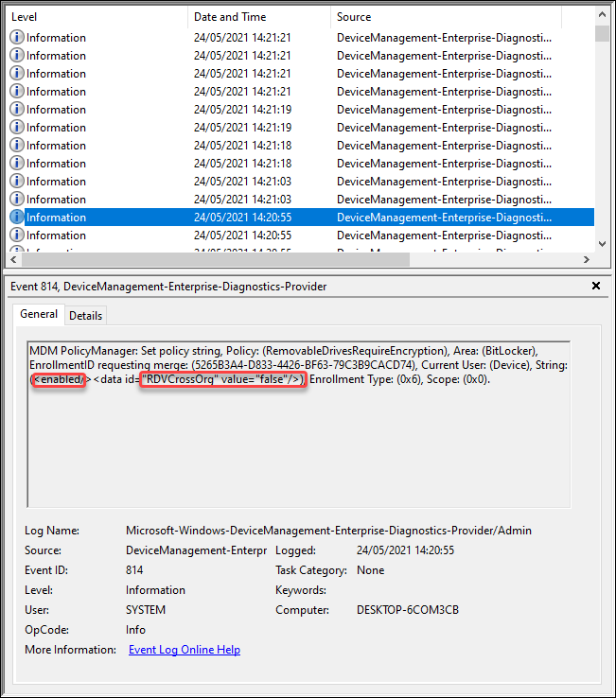Click the Source column header
Screen dimensions: 616x698
(x=445, y=17)
